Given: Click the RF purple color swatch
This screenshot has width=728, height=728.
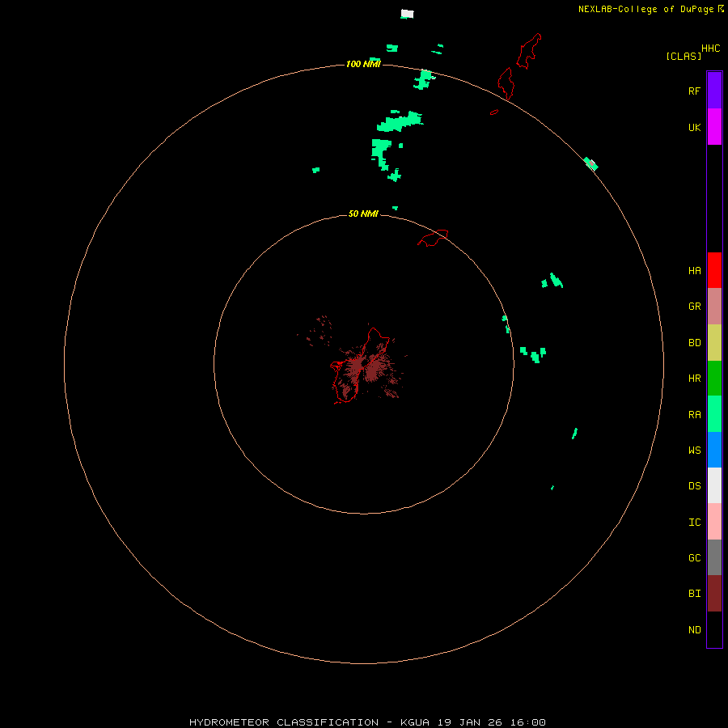Looking at the screenshot, I should [x=714, y=91].
